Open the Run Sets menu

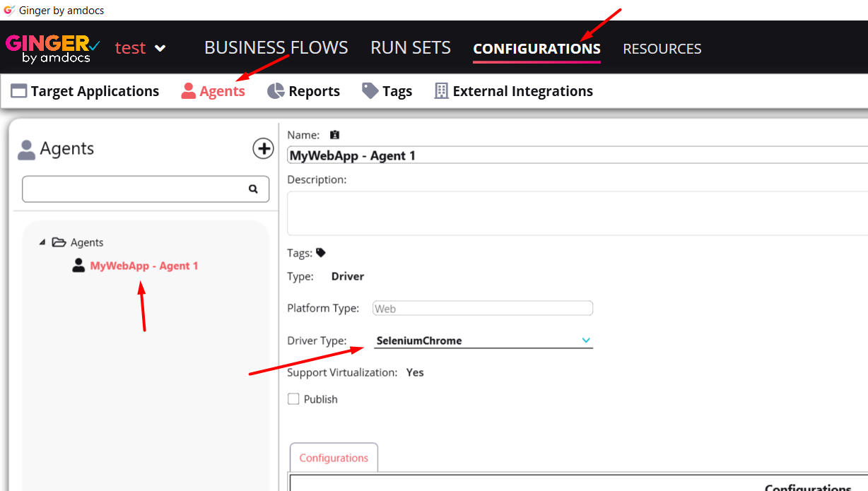pos(410,47)
